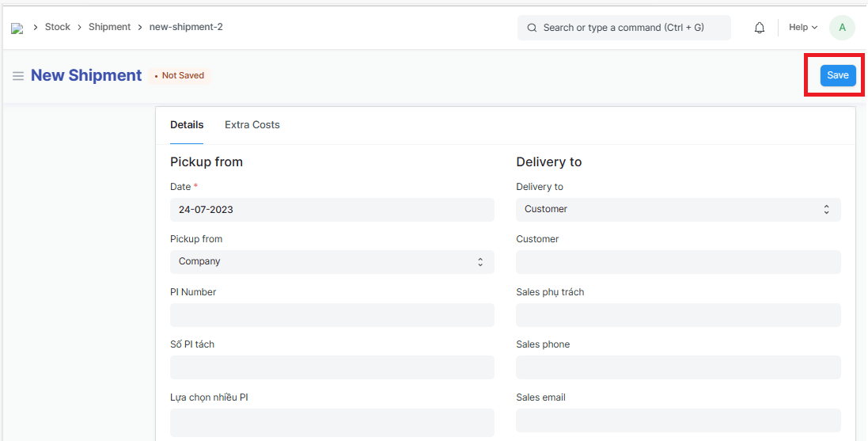Viewport: 868px width, 441px height.
Task: Expand the Pickup from Company dropdown
Action: pyautogui.click(x=332, y=262)
